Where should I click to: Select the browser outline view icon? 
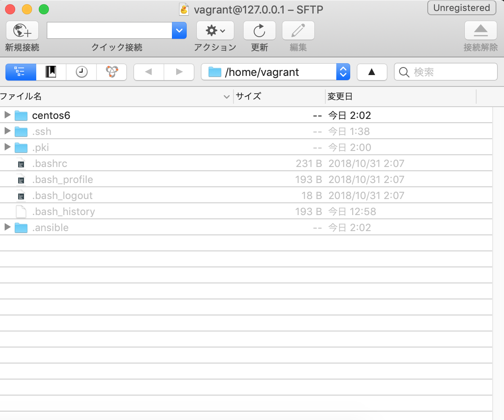click(x=20, y=72)
